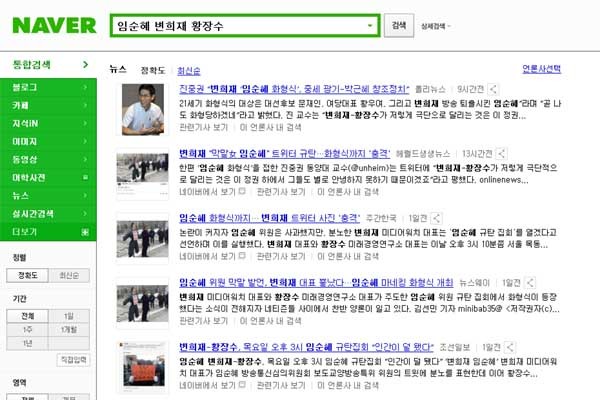Open article '변희재-황장수, 목요일 오후 3시 임순혜 규탄집회'
600x400 pixels.
pyautogui.click(x=306, y=347)
